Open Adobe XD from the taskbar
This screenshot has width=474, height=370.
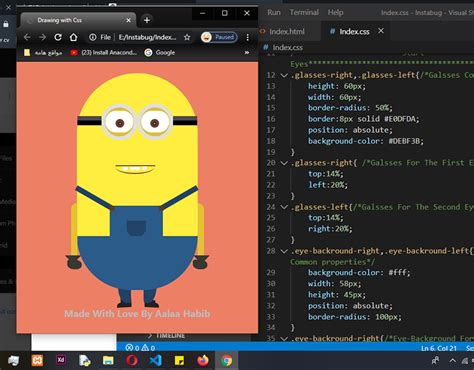tap(61, 360)
